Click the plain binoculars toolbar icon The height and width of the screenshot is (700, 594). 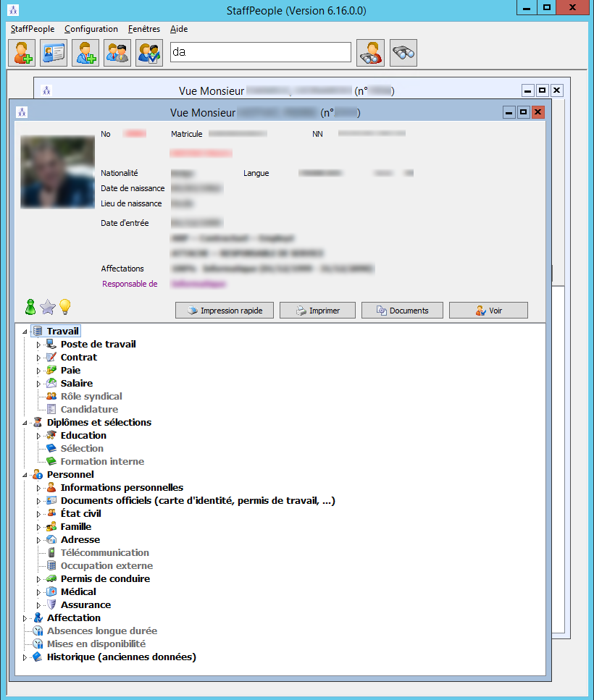[x=403, y=53]
